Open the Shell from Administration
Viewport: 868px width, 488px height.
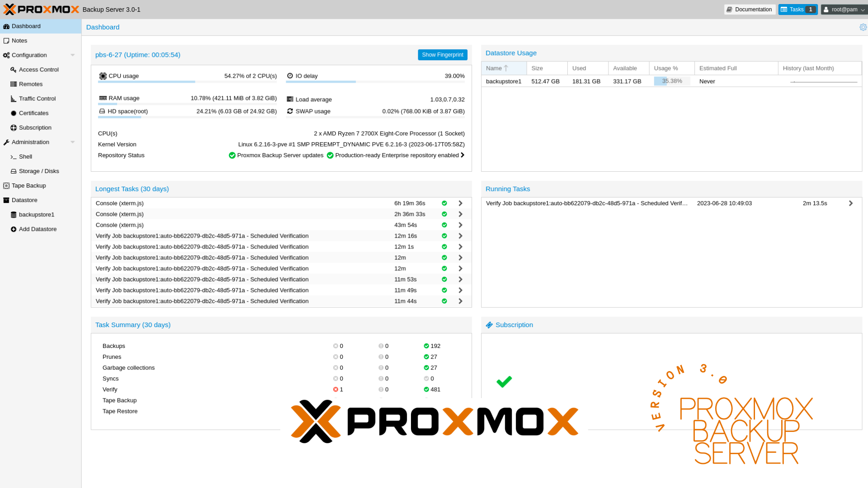[26, 156]
